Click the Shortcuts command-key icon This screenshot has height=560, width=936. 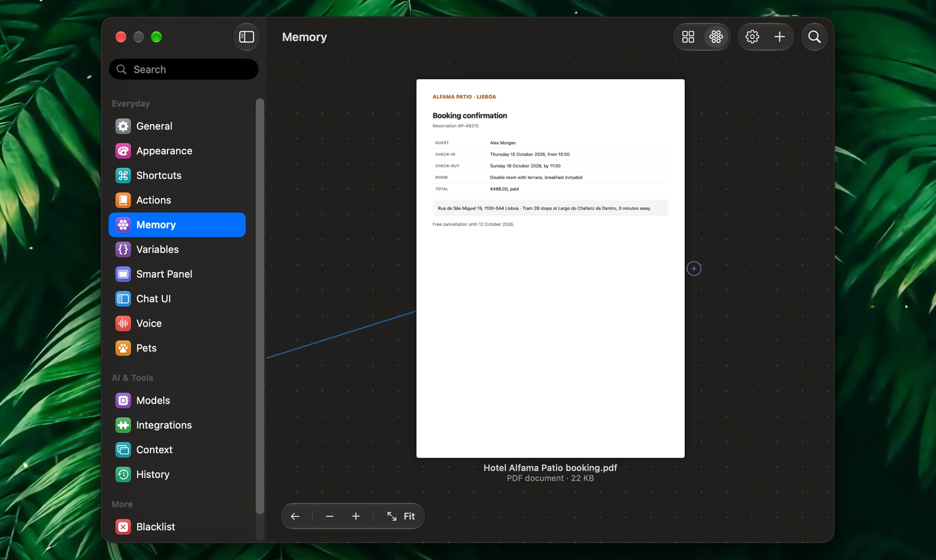pos(123,176)
